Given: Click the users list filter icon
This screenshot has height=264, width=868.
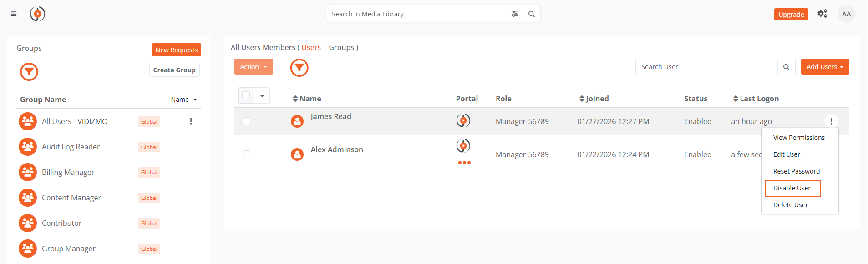Looking at the screenshot, I should pyautogui.click(x=299, y=68).
